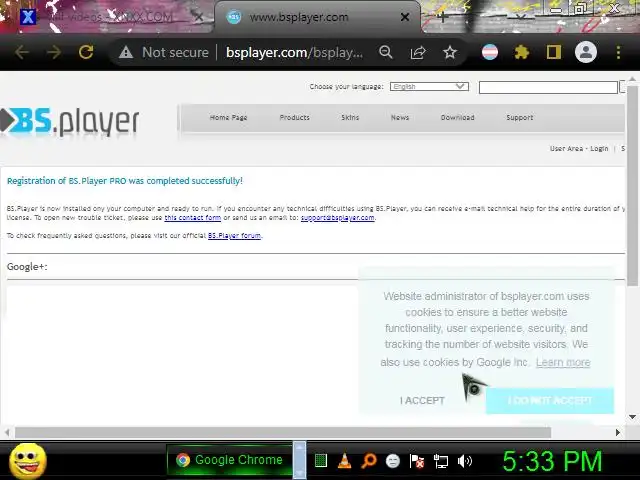
Task: Share this page using the share icon
Action: [418, 52]
